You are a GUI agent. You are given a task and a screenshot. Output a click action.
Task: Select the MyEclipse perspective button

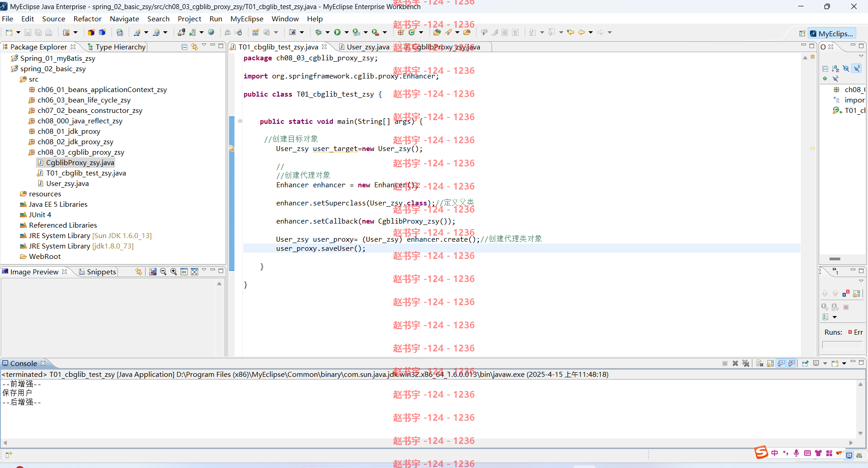pos(832,34)
